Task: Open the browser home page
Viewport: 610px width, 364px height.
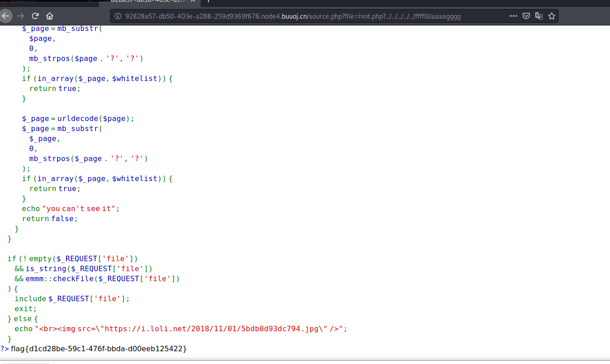Action: [x=50, y=16]
